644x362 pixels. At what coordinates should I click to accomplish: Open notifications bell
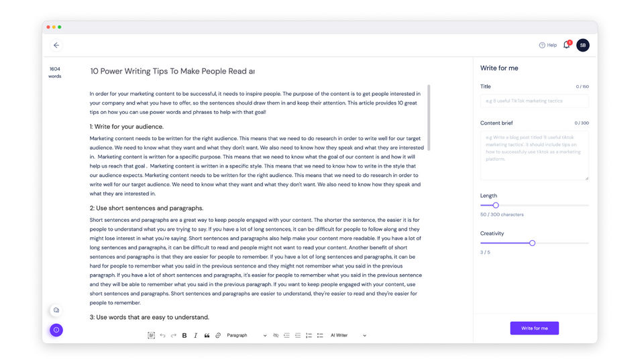(567, 45)
